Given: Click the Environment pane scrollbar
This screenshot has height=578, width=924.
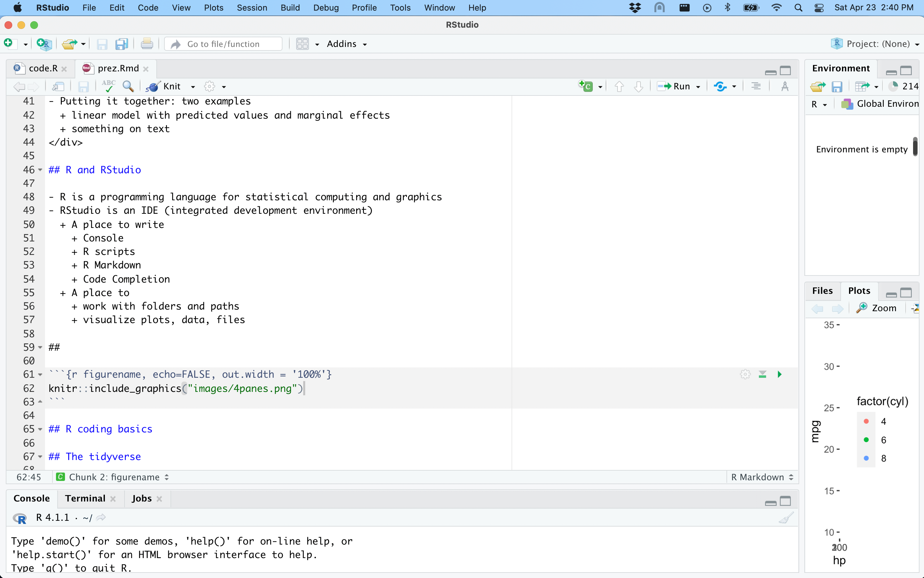Looking at the screenshot, I should click(915, 146).
